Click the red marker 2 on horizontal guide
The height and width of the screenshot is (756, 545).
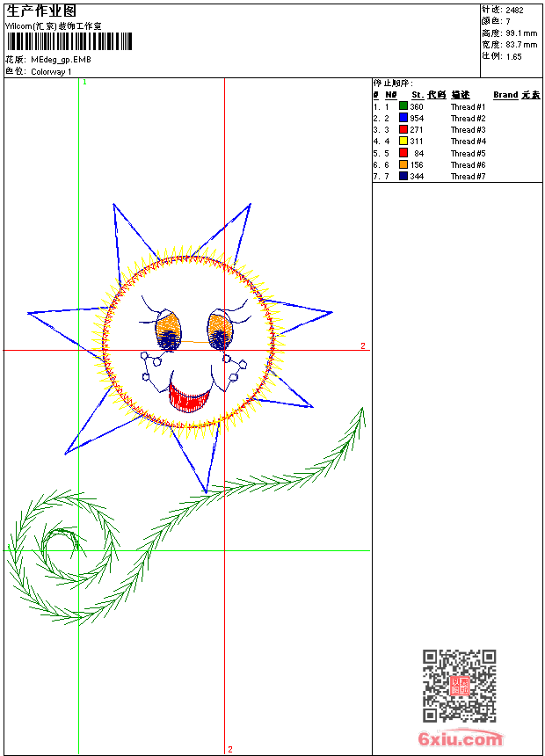pyautogui.click(x=362, y=346)
